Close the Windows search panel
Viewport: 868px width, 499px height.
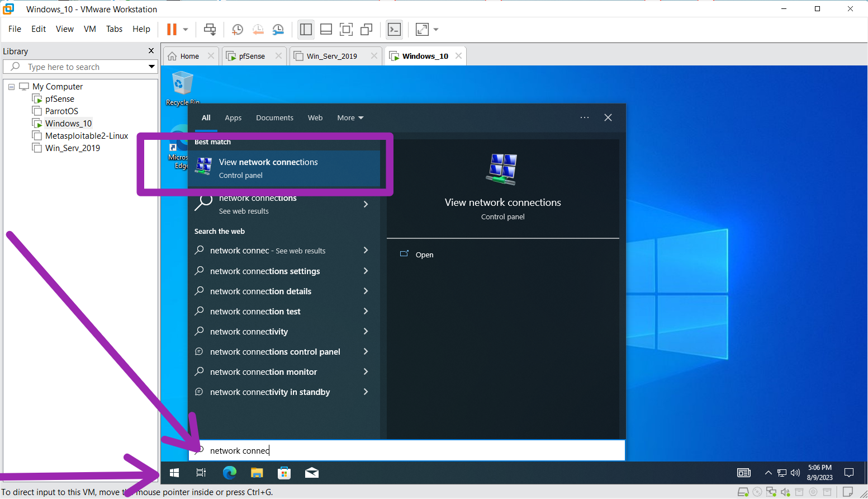(x=608, y=117)
